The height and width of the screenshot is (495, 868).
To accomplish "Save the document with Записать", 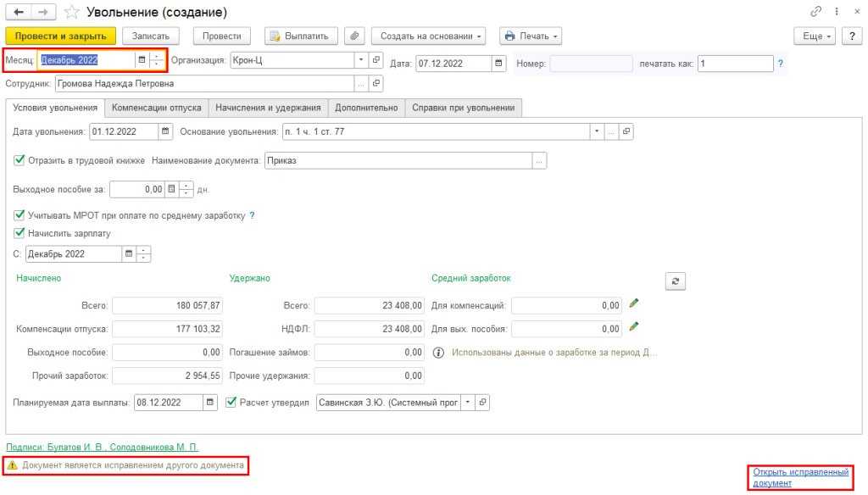I will coord(151,36).
